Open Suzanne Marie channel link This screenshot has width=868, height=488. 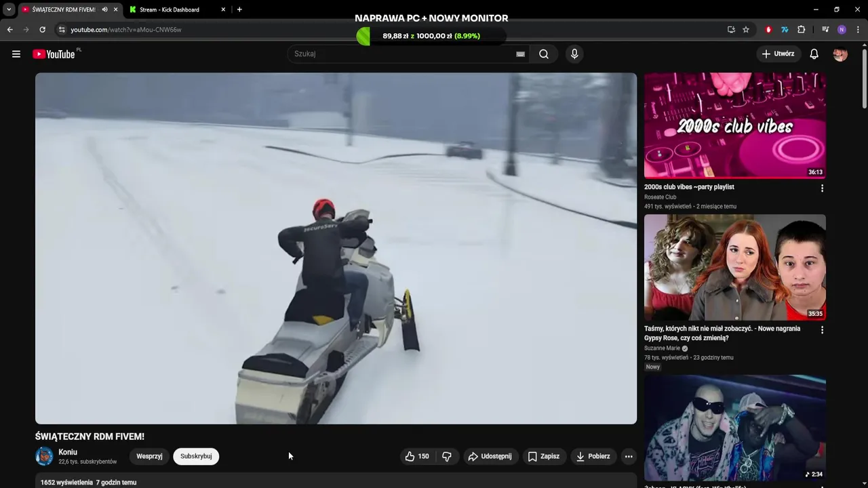[662, 348]
